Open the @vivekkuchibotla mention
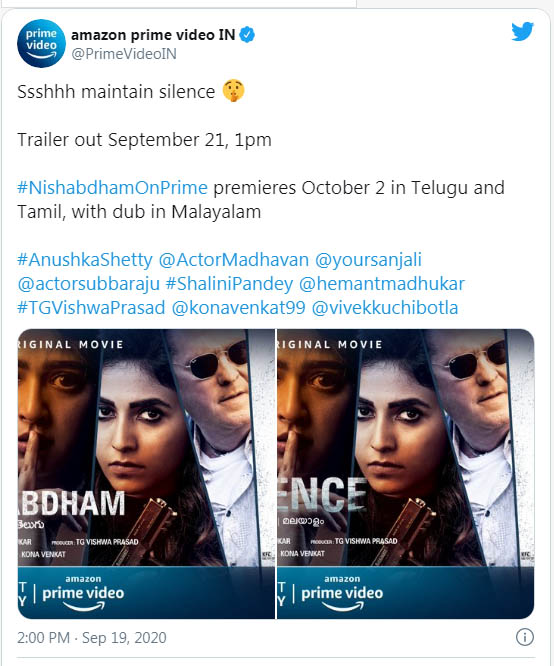This screenshot has height=666, width=554. point(385,308)
